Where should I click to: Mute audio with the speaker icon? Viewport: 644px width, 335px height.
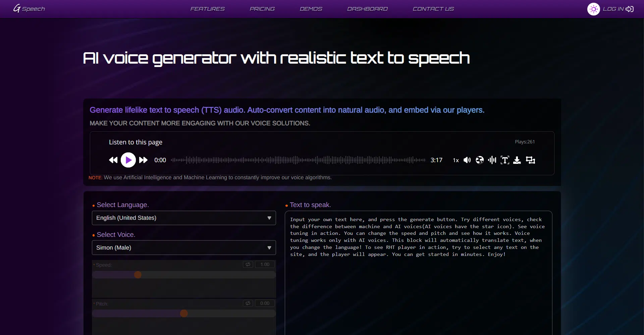(x=467, y=160)
